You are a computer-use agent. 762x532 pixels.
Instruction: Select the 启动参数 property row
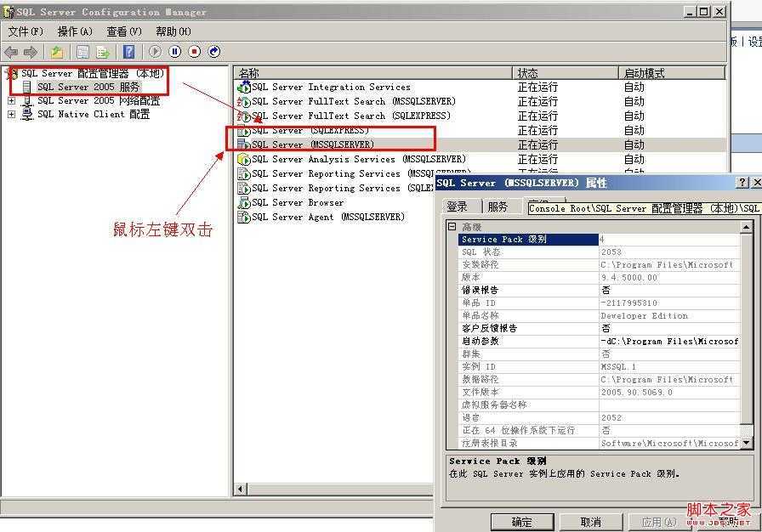pos(599,342)
